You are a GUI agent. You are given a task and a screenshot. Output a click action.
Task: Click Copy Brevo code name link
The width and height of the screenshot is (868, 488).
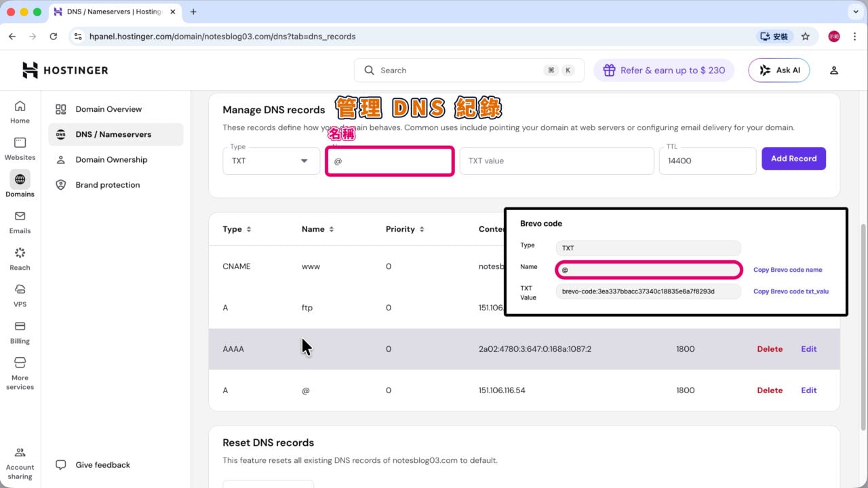[788, 270]
